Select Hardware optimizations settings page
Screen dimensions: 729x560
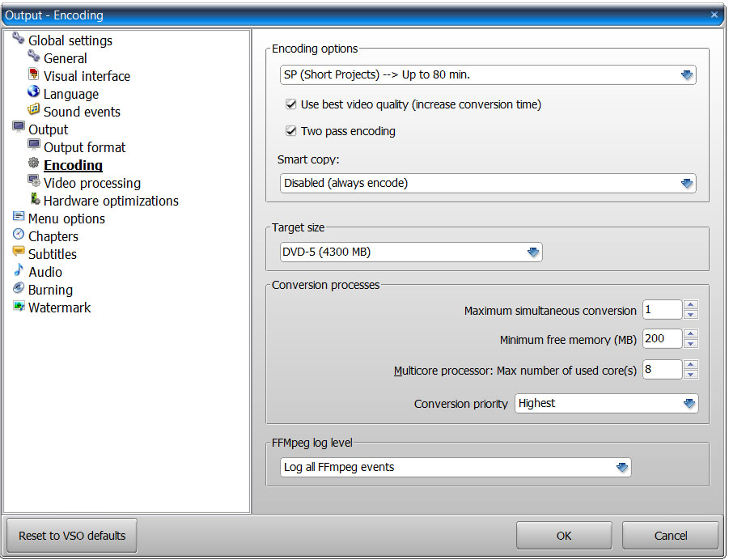coord(111,201)
